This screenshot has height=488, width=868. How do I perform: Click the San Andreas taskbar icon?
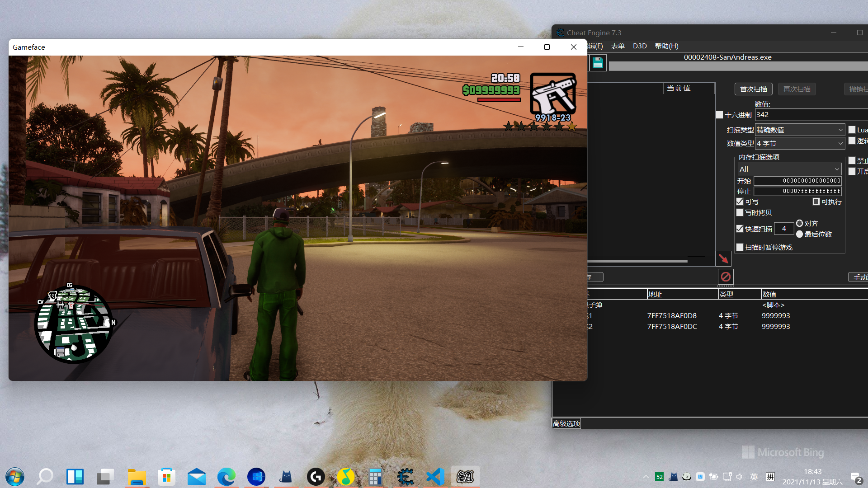click(x=465, y=477)
